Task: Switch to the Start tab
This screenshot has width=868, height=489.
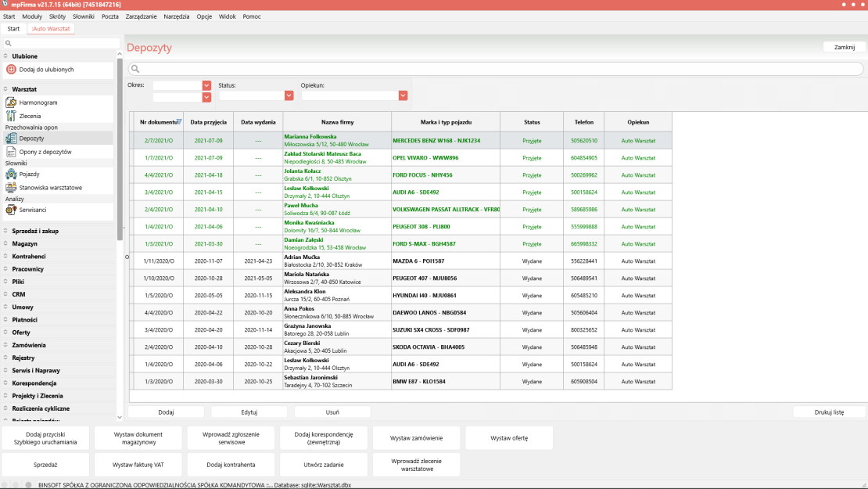Action: tap(13, 29)
